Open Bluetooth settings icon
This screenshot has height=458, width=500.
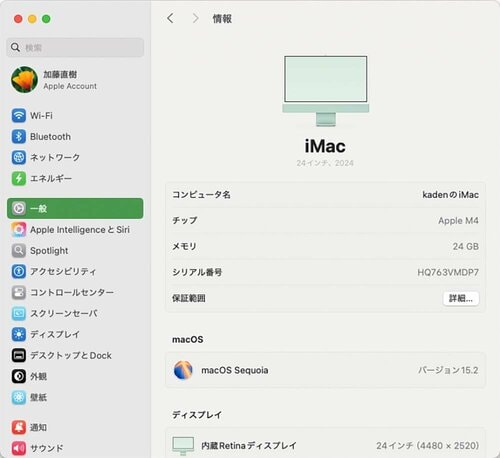[x=19, y=136]
